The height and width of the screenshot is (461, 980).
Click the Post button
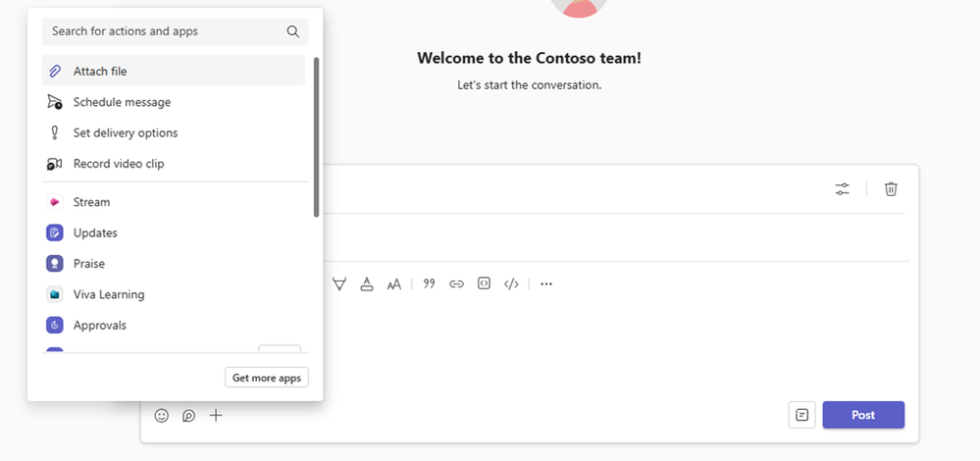point(863,415)
